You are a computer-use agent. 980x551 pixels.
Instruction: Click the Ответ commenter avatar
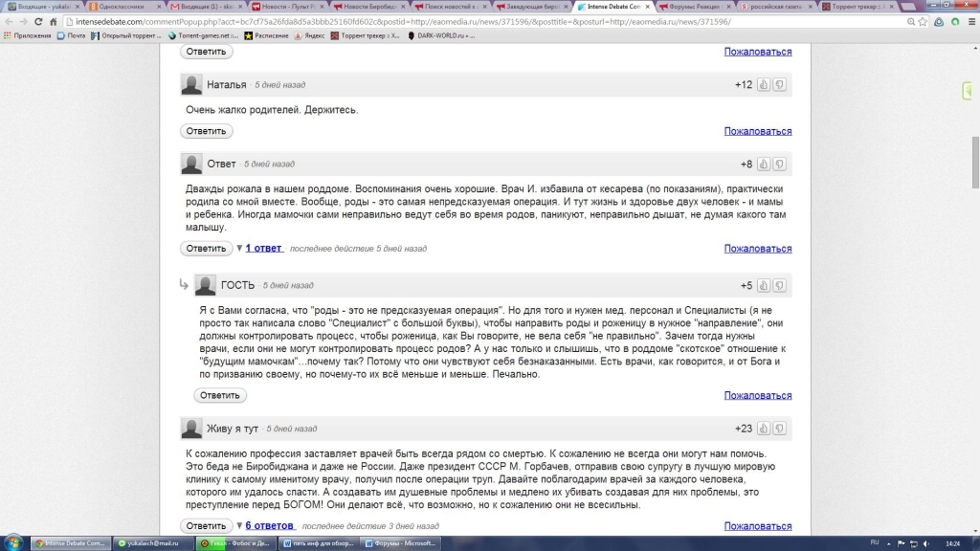tap(191, 164)
